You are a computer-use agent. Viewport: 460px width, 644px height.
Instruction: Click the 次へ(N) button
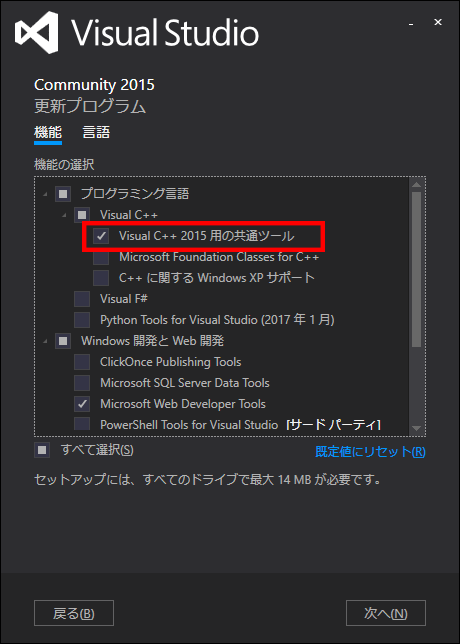click(386, 613)
